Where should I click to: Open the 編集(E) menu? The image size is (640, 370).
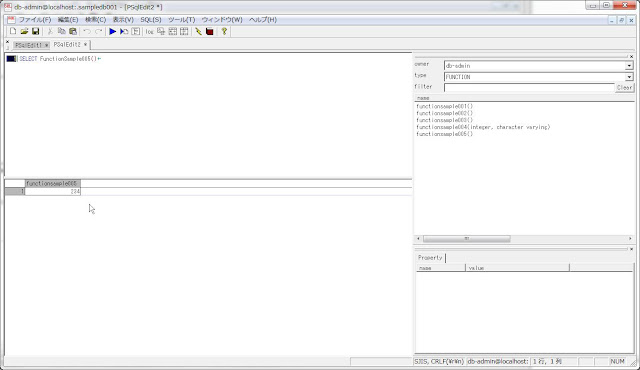pos(68,20)
